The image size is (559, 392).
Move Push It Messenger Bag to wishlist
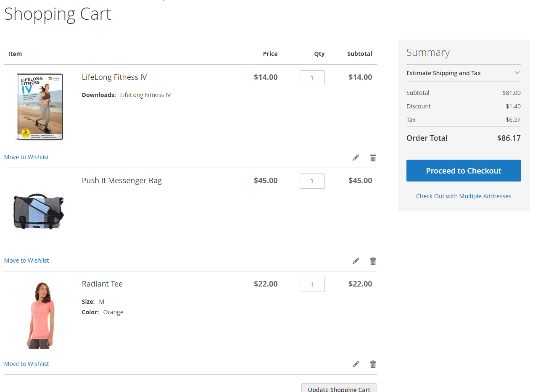click(x=26, y=260)
